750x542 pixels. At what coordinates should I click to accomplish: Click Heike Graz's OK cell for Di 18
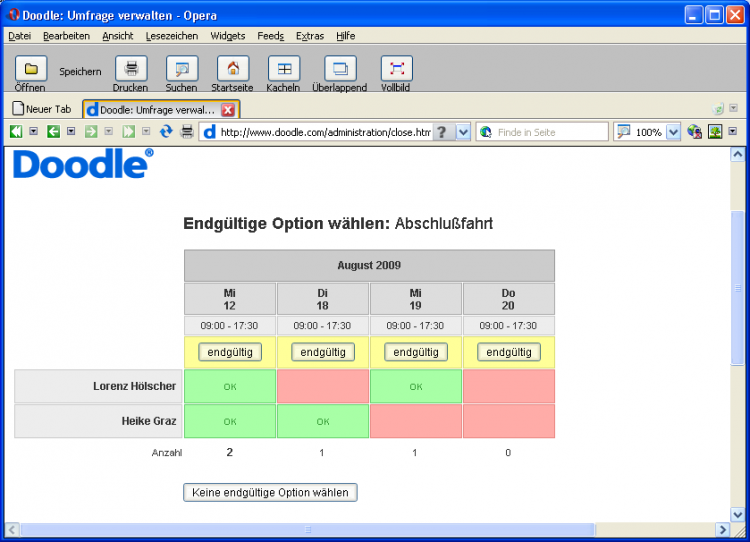[323, 421]
